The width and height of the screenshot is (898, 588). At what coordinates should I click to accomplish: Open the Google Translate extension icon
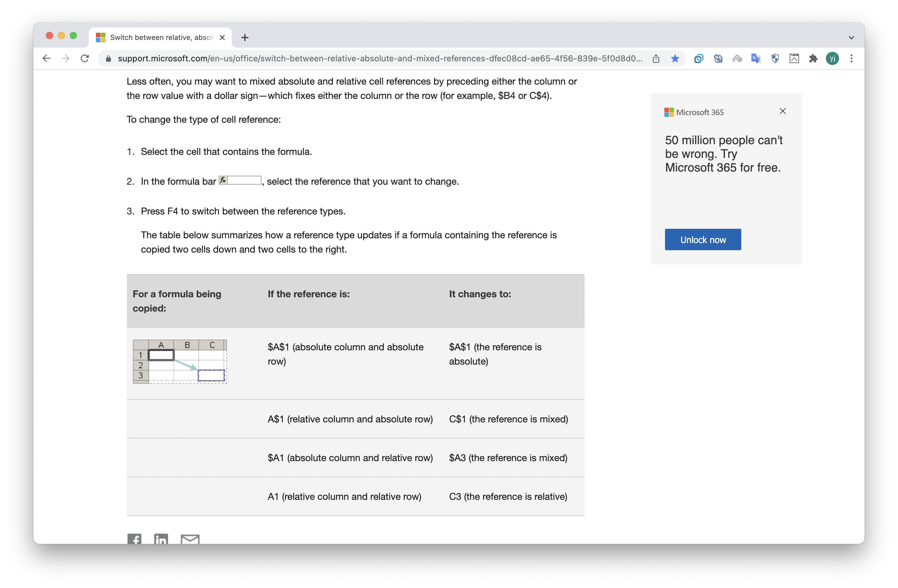coord(756,58)
